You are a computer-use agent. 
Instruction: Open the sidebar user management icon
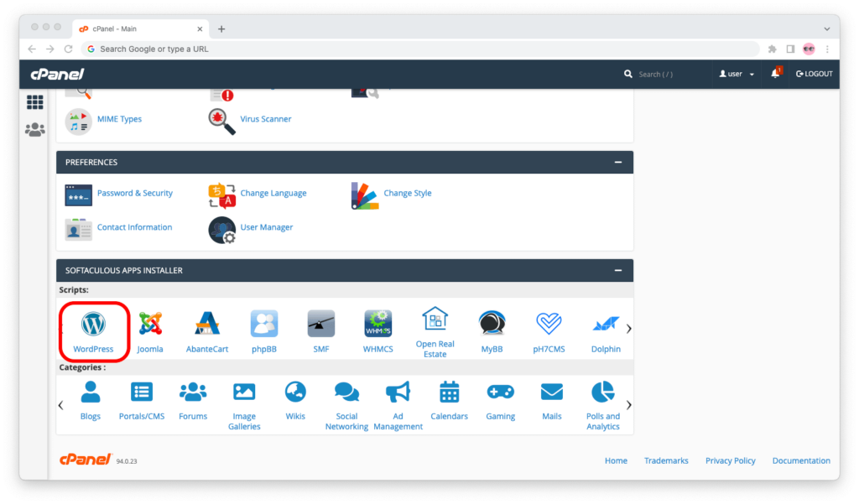(x=34, y=130)
